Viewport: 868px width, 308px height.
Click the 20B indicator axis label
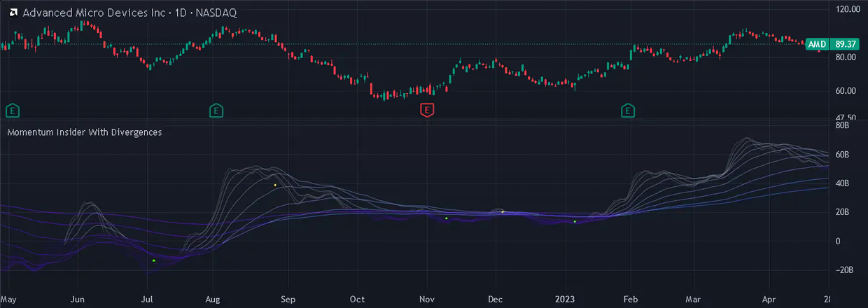[842, 212]
